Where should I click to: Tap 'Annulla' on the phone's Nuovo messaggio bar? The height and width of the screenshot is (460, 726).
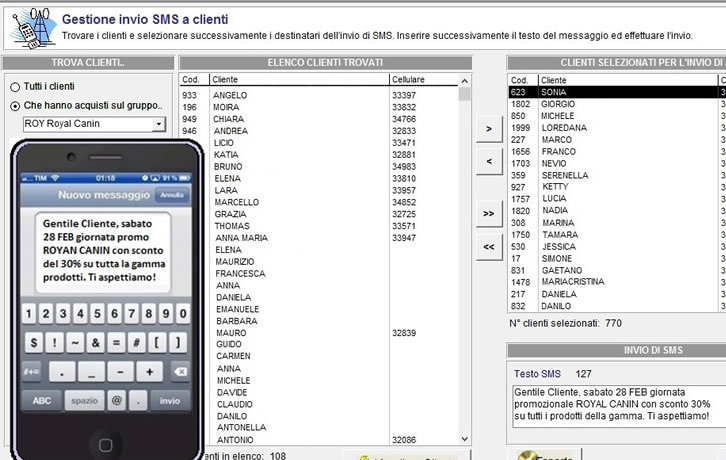pos(172,195)
